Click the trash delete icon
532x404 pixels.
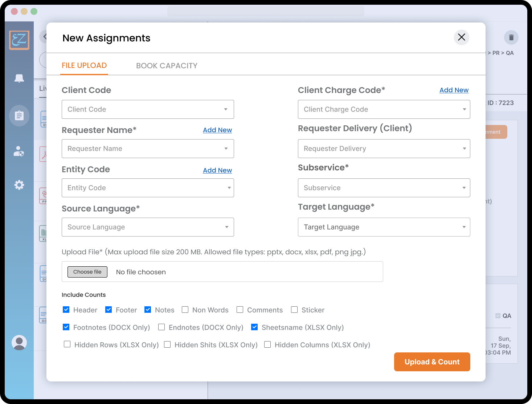(511, 37)
